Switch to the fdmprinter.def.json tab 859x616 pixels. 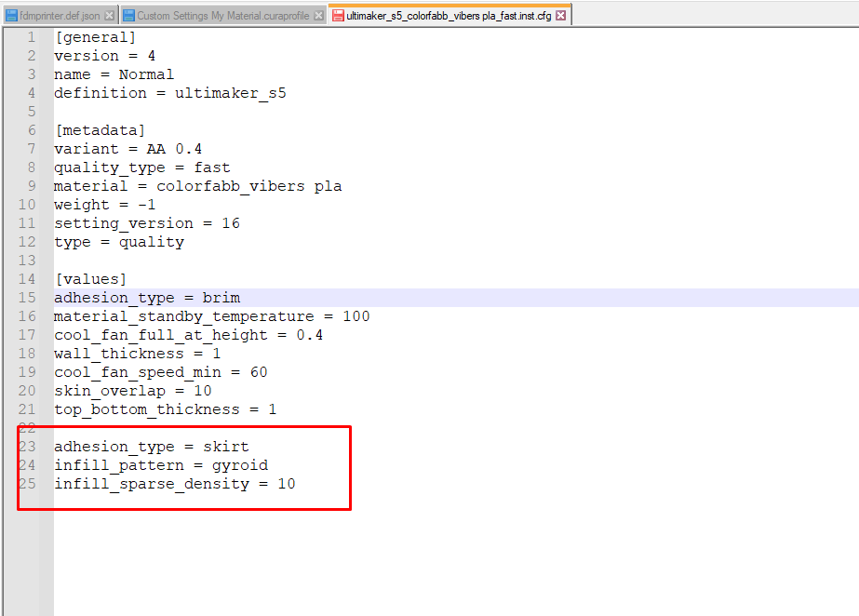(x=60, y=16)
